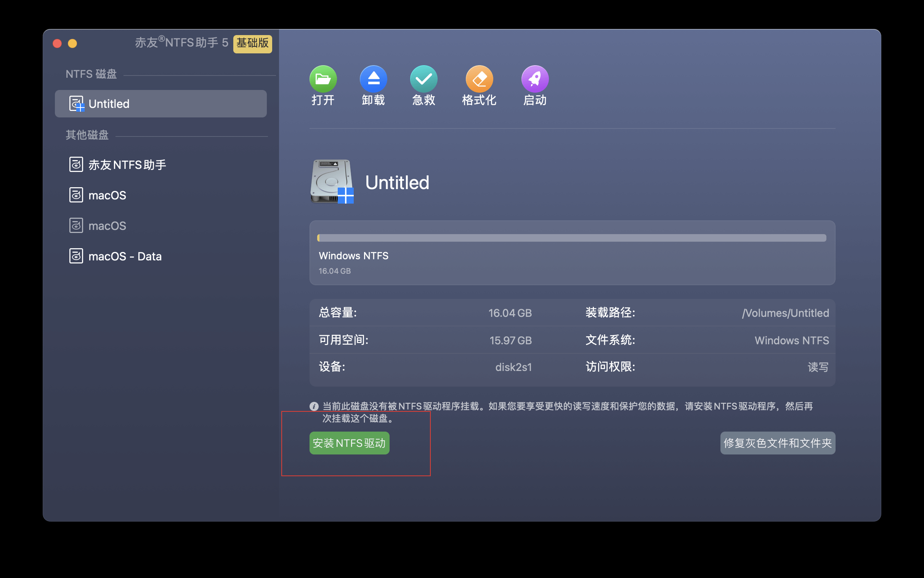Select the 急救 first-aid icon

pos(424,79)
